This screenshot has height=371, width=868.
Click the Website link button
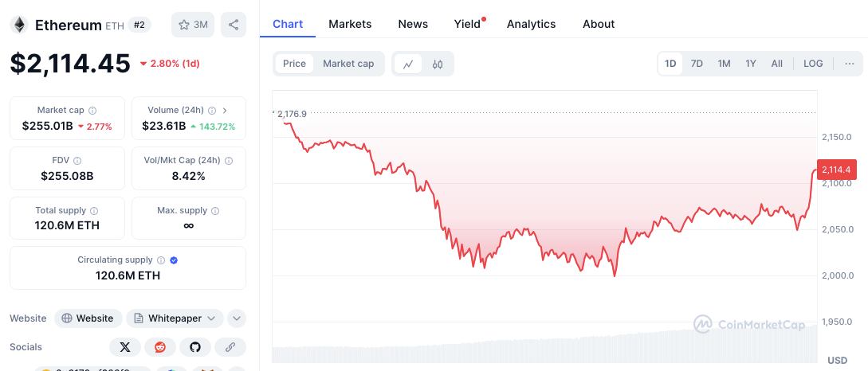point(88,318)
